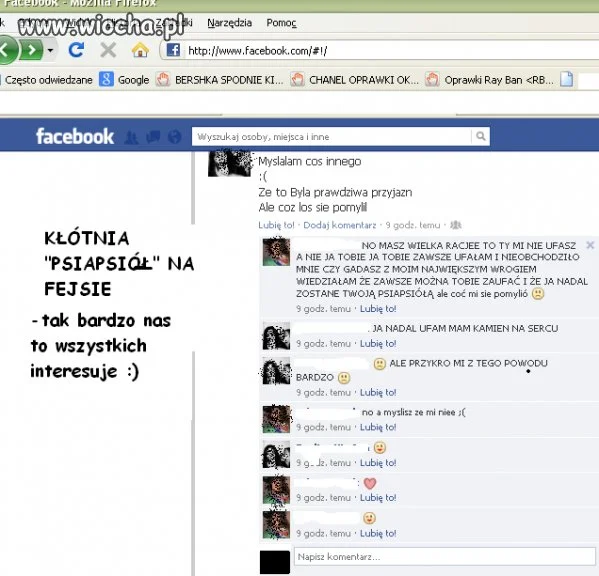599x576 pixels.
Task: Open the Często odwiedzane bookmarks folder
Action: pyautogui.click(x=47, y=80)
